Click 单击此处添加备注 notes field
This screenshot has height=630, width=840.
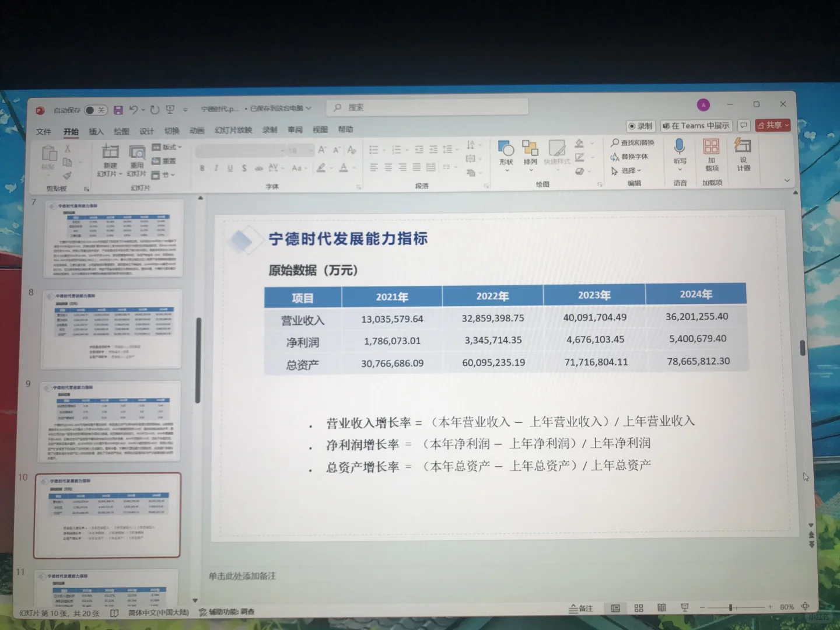[x=242, y=576]
